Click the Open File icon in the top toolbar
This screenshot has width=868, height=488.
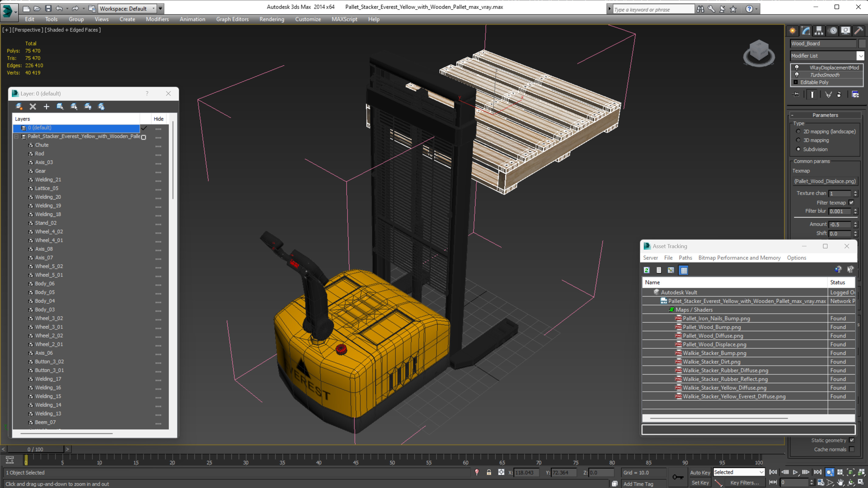pyautogui.click(x=37, y=9)
